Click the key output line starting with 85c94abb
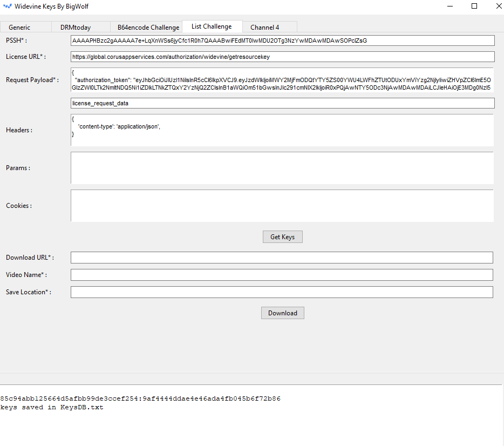Image resolution: width=504 pixels, height=446 pixels. (140, 398)
